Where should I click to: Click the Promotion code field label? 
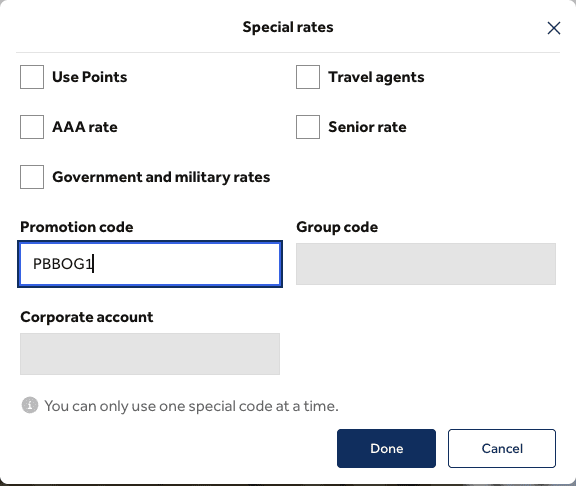point(76,227)
